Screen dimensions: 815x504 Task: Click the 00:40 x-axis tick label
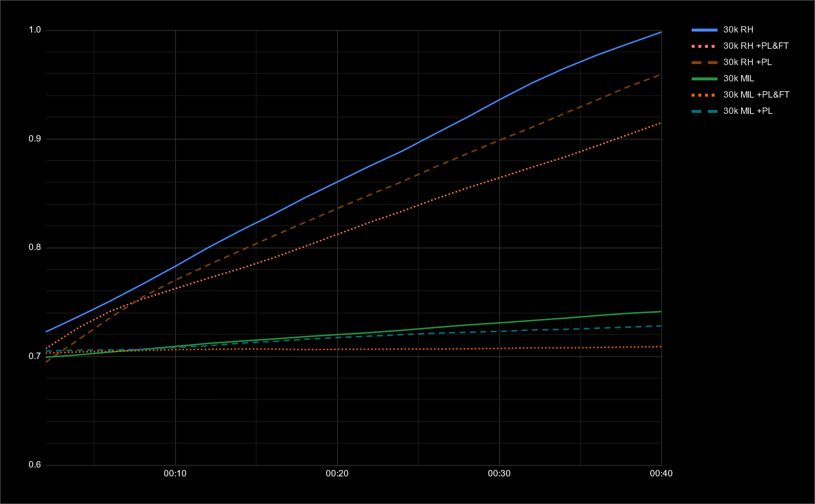661,474
